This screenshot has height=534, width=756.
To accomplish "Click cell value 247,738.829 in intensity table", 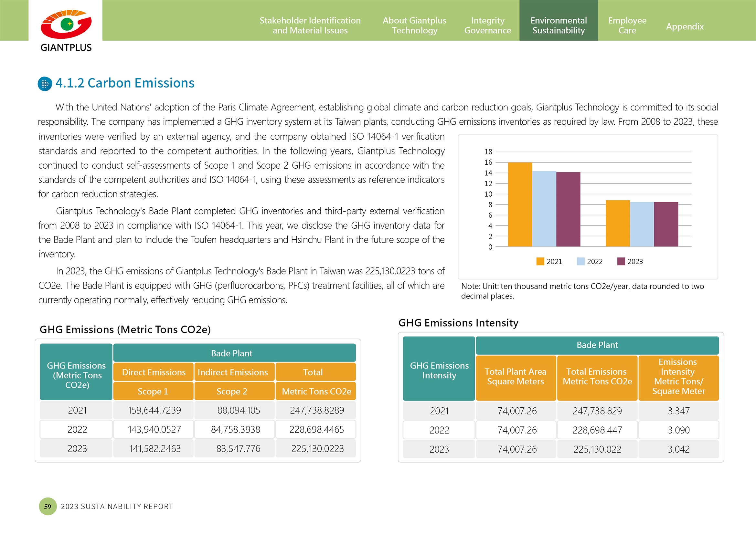I will pos(597,411).
